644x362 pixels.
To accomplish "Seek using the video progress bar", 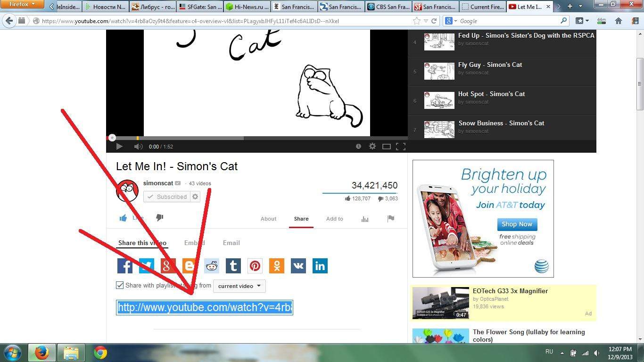I will 257,138.
